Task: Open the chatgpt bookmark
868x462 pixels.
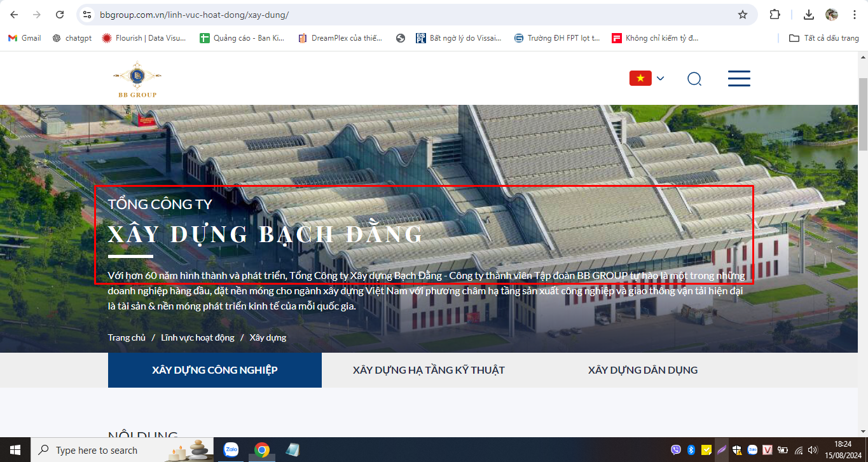Action: (x=72, y=38)
